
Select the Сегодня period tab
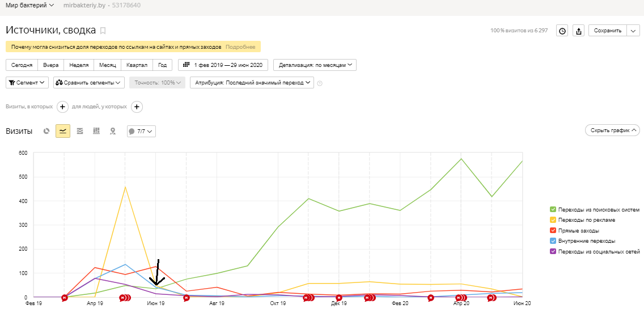coord(22,65)
